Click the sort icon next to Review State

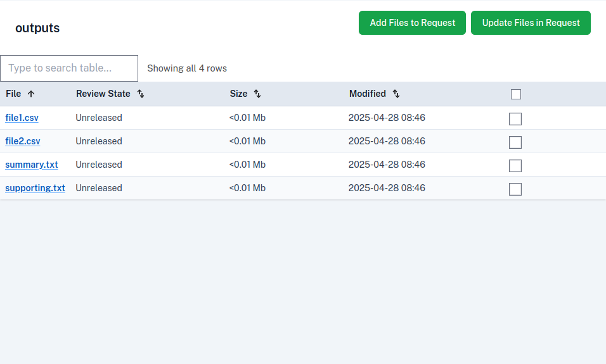pyautogui.click(x=141, y=94)
